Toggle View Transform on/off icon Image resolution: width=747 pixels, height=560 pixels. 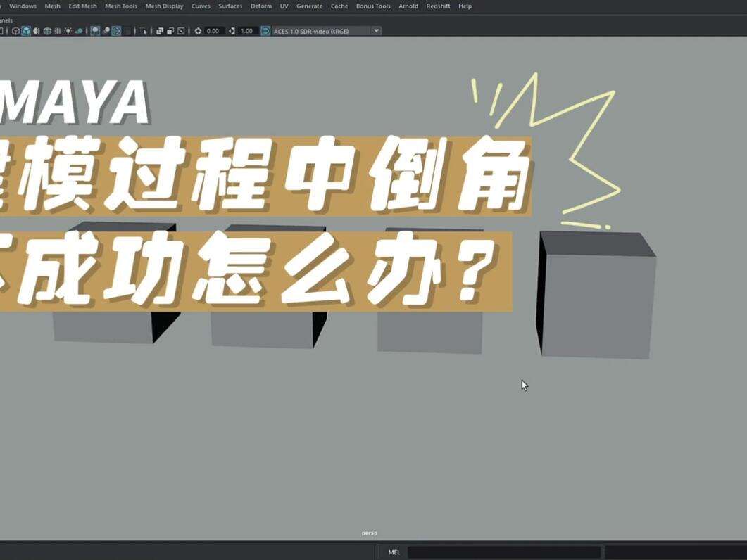[x=265, y=31]
